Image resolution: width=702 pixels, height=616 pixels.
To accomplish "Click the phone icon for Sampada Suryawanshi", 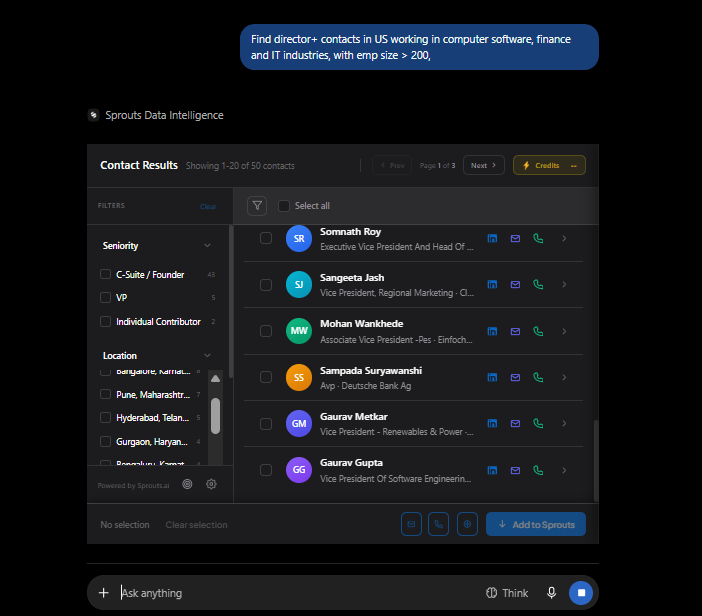I will pyautogui.click(x=538, y=377).
